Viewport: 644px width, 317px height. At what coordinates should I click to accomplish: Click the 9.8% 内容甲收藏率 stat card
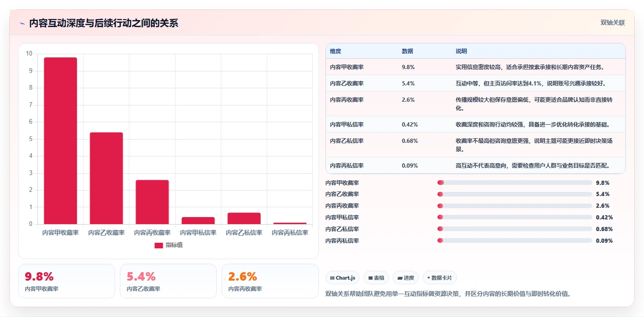(67, 281)
